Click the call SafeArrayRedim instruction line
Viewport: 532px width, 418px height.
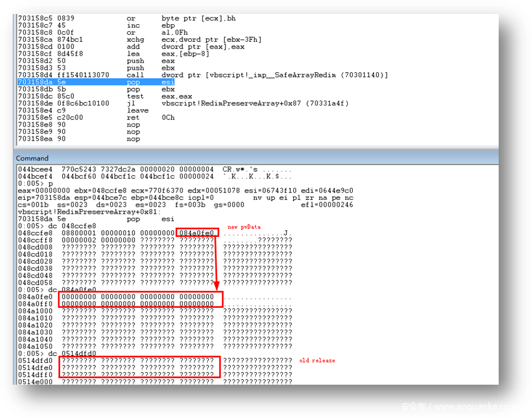[203, 75]
